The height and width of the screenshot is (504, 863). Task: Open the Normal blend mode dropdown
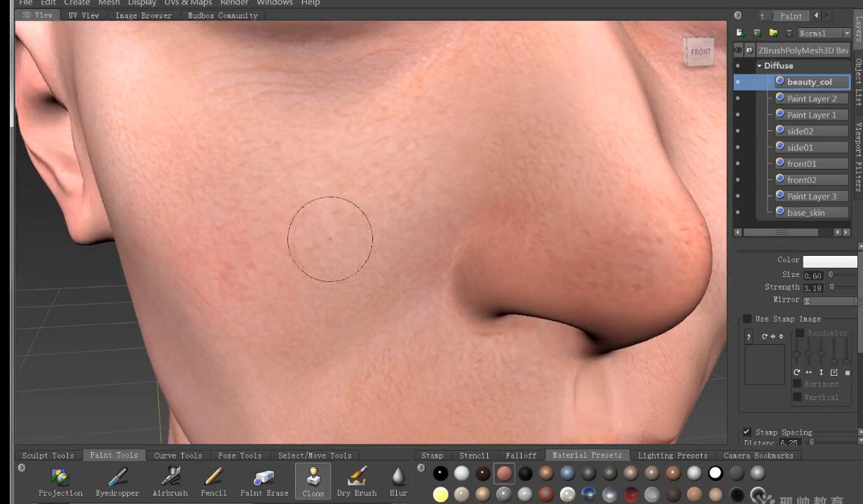tap(824, 33)
